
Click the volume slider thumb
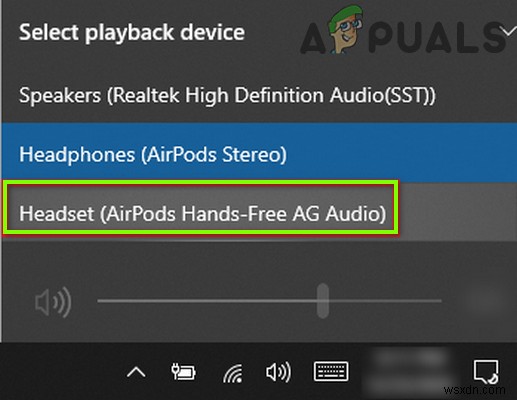click(x=323, y=301)
